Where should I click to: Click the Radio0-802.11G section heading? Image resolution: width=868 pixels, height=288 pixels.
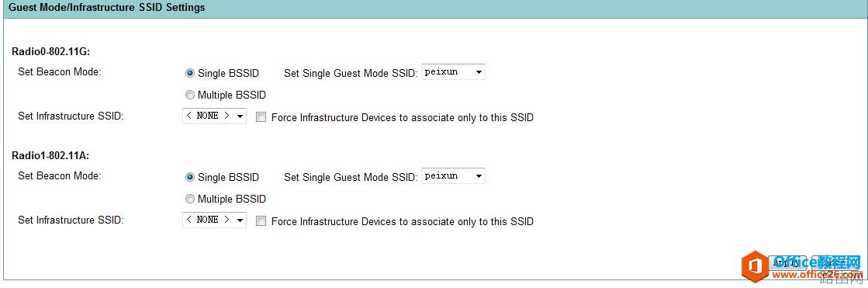[51, 51]
